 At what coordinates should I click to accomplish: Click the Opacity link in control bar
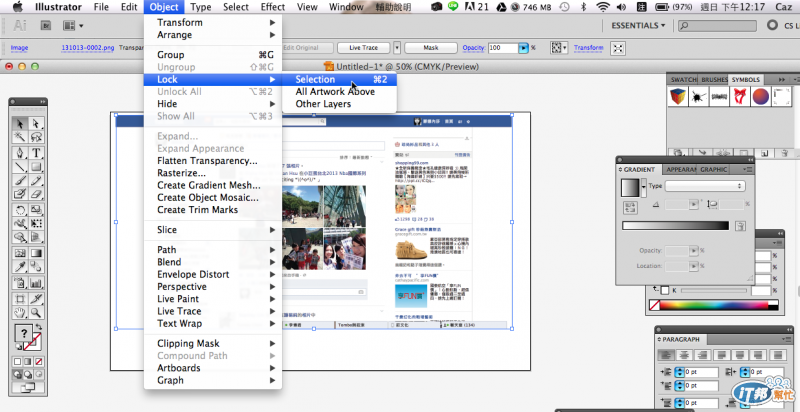click(x=473, y=48)
